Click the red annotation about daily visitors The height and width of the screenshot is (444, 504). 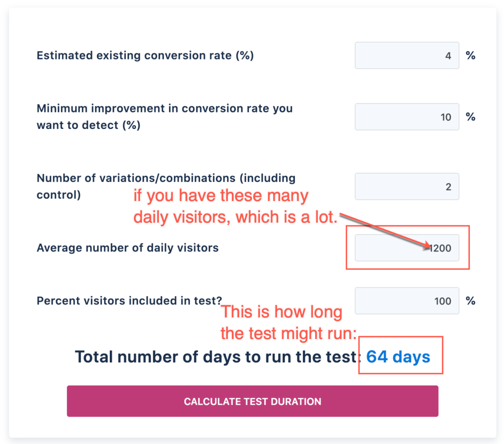pyautogui.click(x=221, y=206)
